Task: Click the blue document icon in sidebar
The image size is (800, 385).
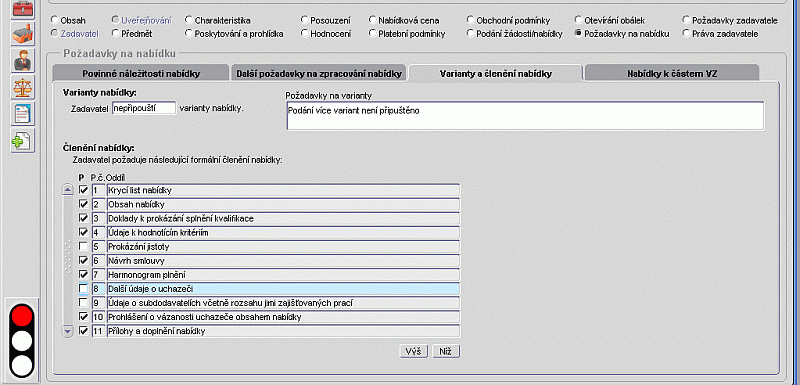Action: pos(22,113)
